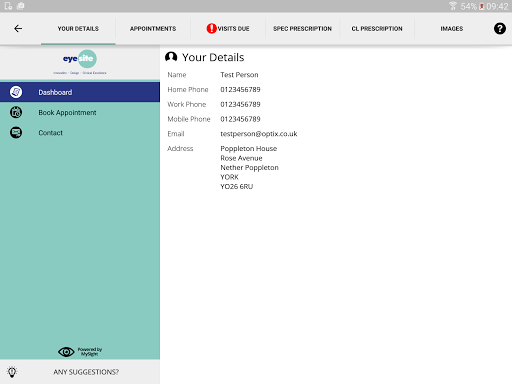Click the Dashboard sidebar icon

point(16,92)
